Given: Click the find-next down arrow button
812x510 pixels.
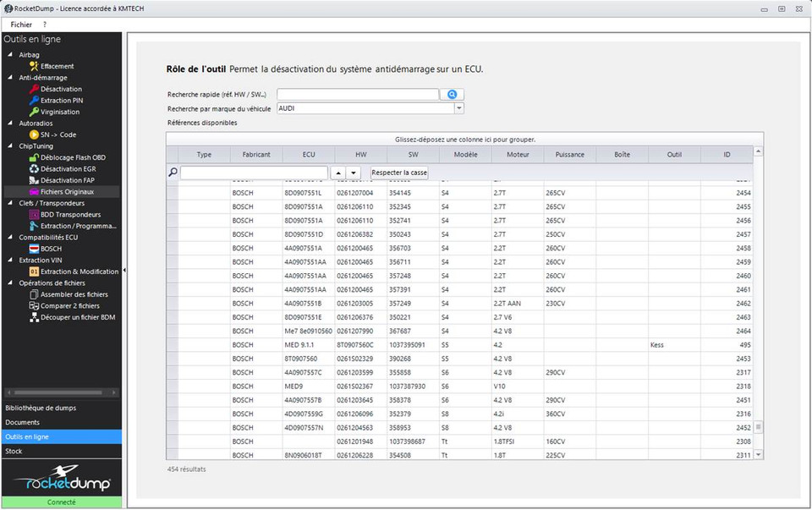Looking at the screenshot, I should (x=354, y=173).
